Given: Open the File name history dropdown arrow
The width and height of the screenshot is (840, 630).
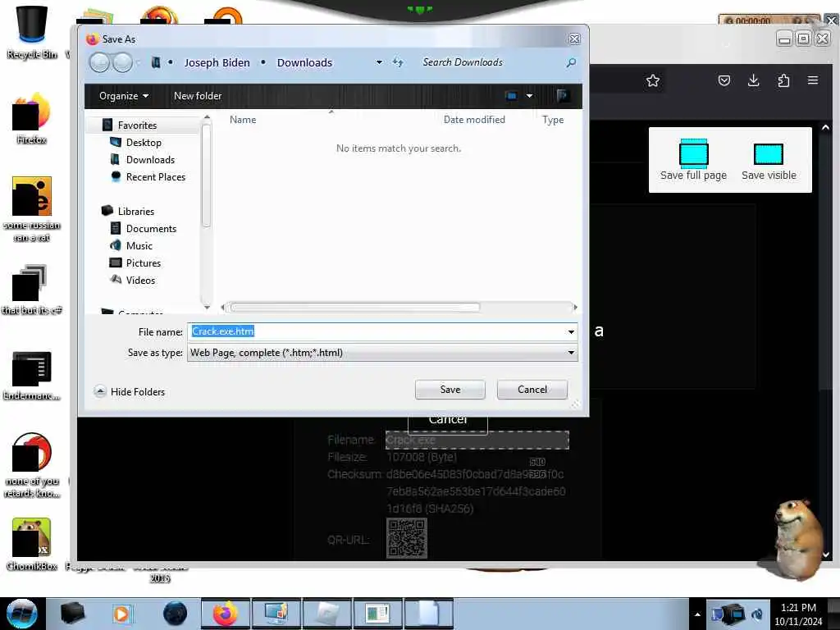Looking at the screenshot, I should tap(571, 332).
